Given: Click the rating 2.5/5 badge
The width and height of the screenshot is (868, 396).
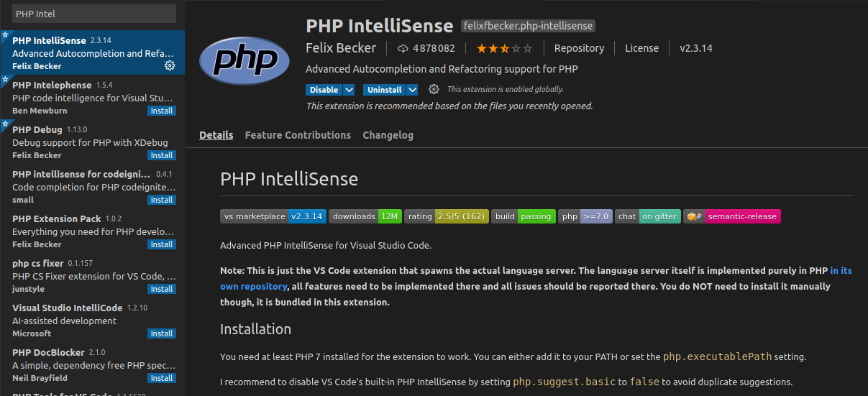Looking at the screenshot, I should (447, 216).
